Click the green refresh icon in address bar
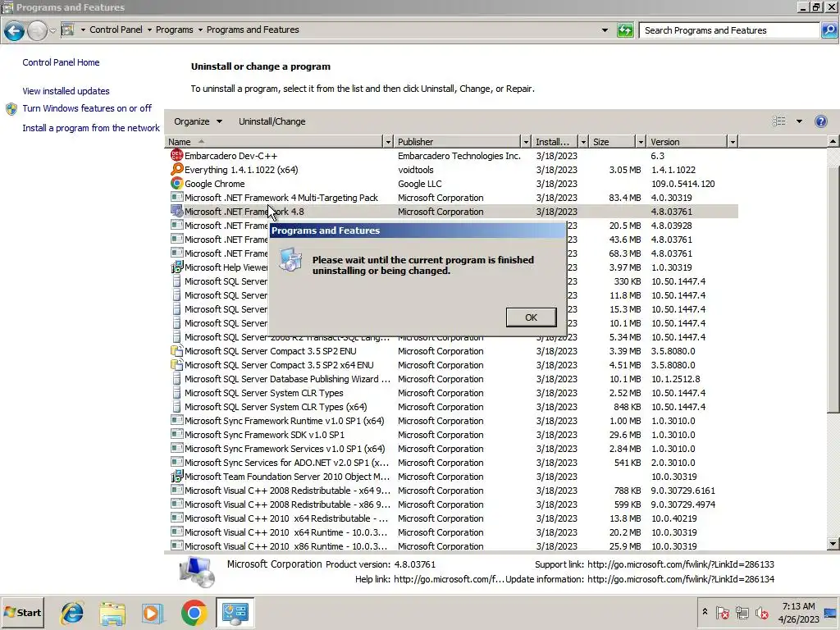The width and height of the screenshot is (840, 630). coord(625,30)
